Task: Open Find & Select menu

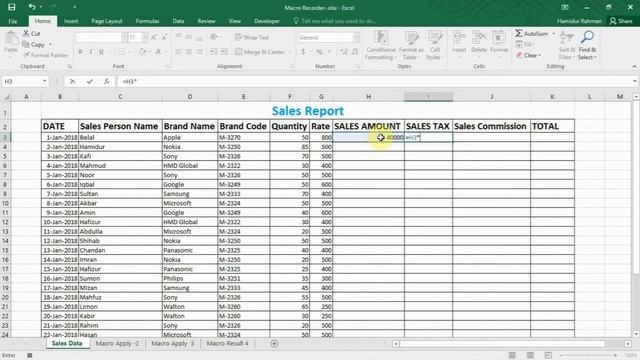Action: click(x=587, y=46)
